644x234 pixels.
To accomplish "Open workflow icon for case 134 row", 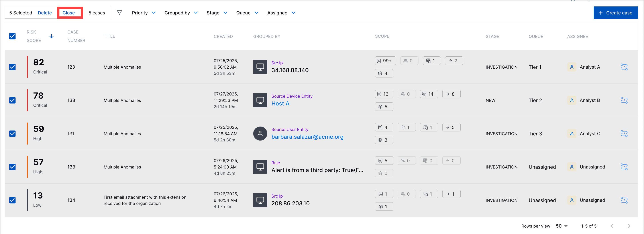I will 624,200.
